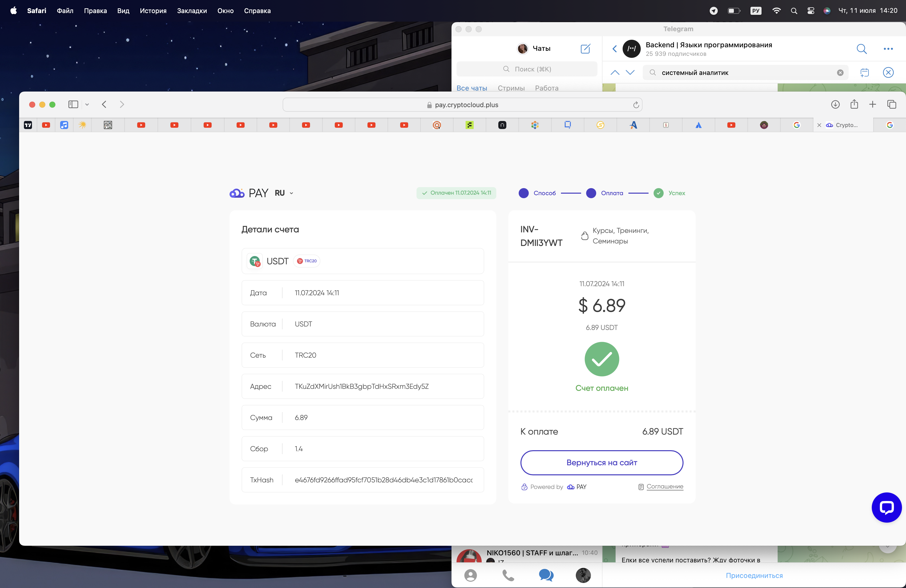Image resolution: width=906 pixels, height=588 pixels.
Task: Open the Apple menu
Action: click(13, 11)
